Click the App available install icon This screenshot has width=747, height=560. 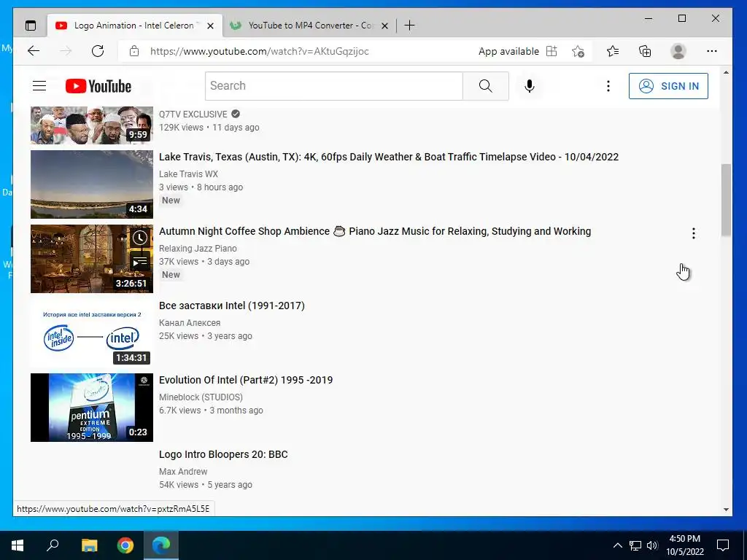click(x=551, y=51)
